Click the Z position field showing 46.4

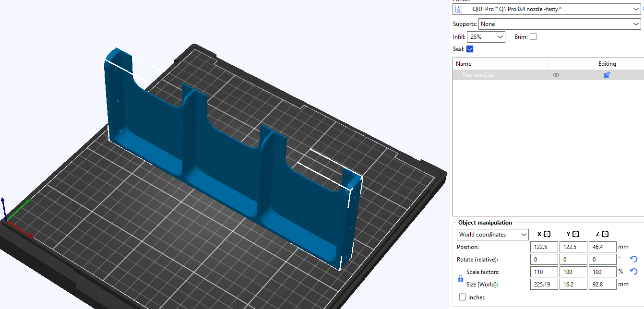(x=602, y=247)
